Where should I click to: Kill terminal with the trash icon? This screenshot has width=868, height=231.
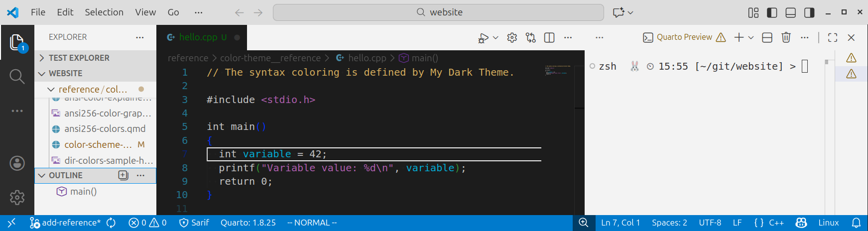tap(786, 37)
